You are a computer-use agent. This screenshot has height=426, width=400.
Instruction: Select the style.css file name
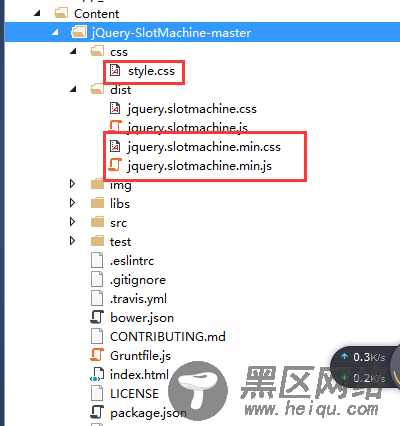pos(151,71)
